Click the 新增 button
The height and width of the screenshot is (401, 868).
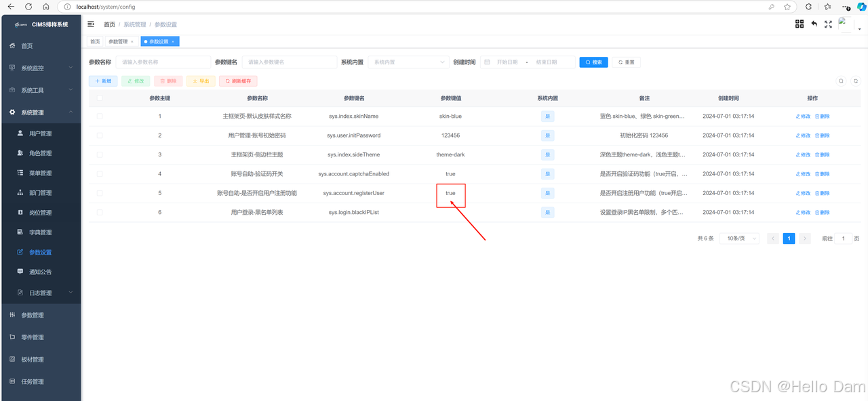pos(103,81)
